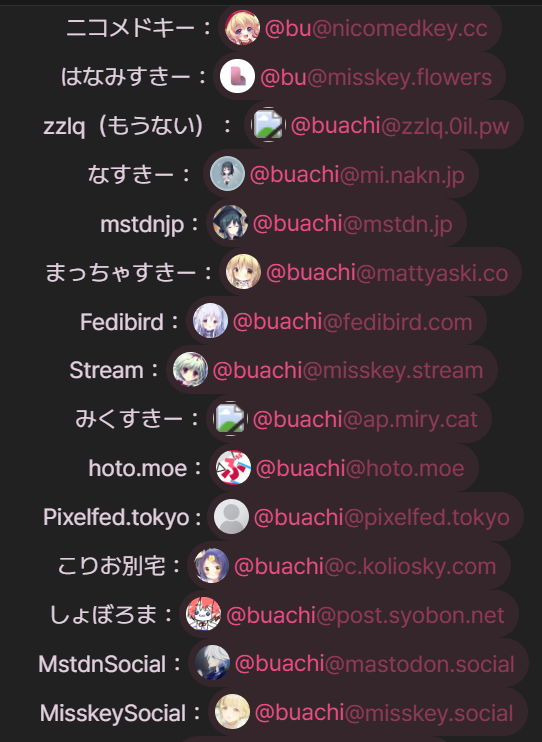The height and width of the screenshot is (742, 542).
Task: Click the green-haired avatar for misskey.stream
Action: point(190,370)
